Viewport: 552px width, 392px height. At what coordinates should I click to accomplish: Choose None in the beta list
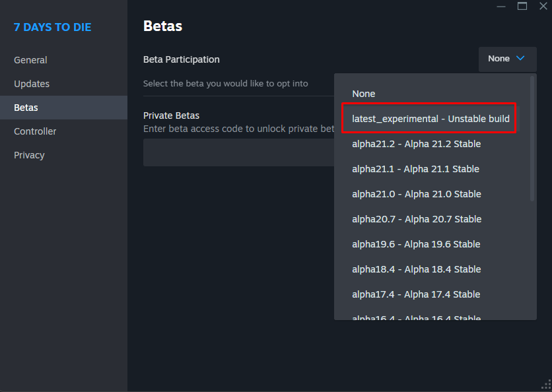[364, 94]
